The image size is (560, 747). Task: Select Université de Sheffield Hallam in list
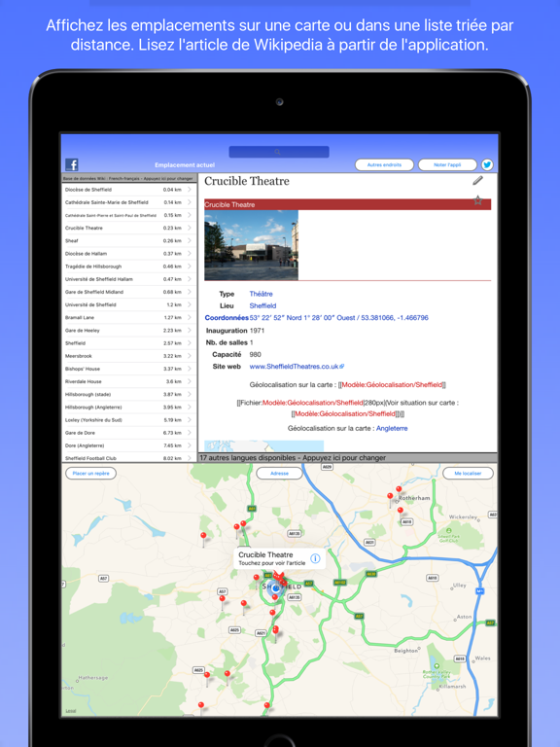[129, 279]
